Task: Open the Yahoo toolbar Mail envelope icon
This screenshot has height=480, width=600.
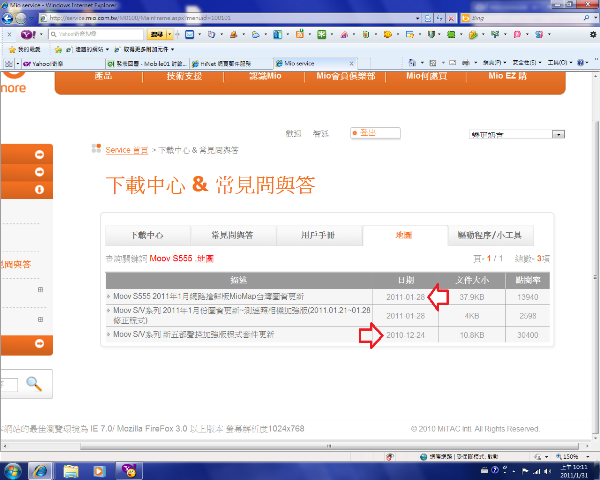Action: point(189,34)
